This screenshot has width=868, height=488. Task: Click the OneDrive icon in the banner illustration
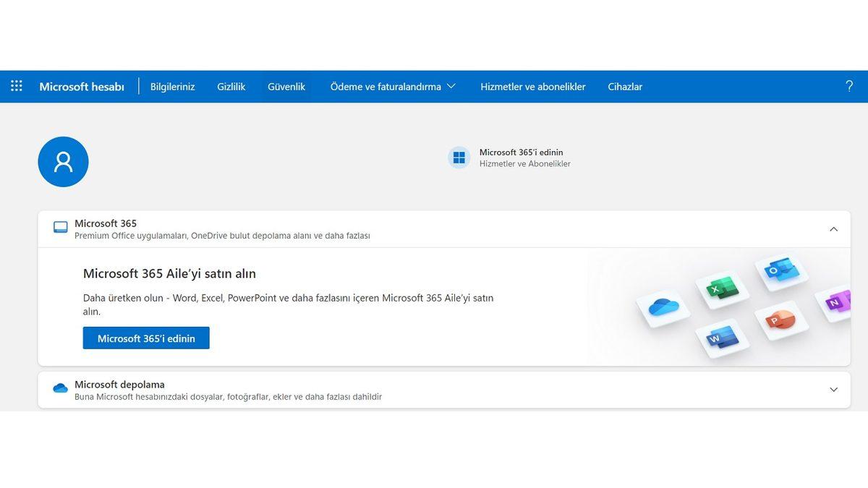[664, 307]
